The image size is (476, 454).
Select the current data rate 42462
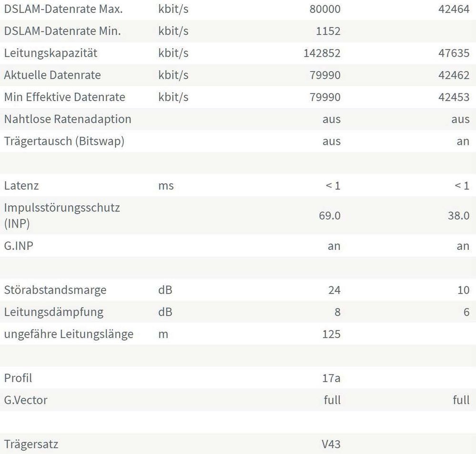click(x=454, y=75)
